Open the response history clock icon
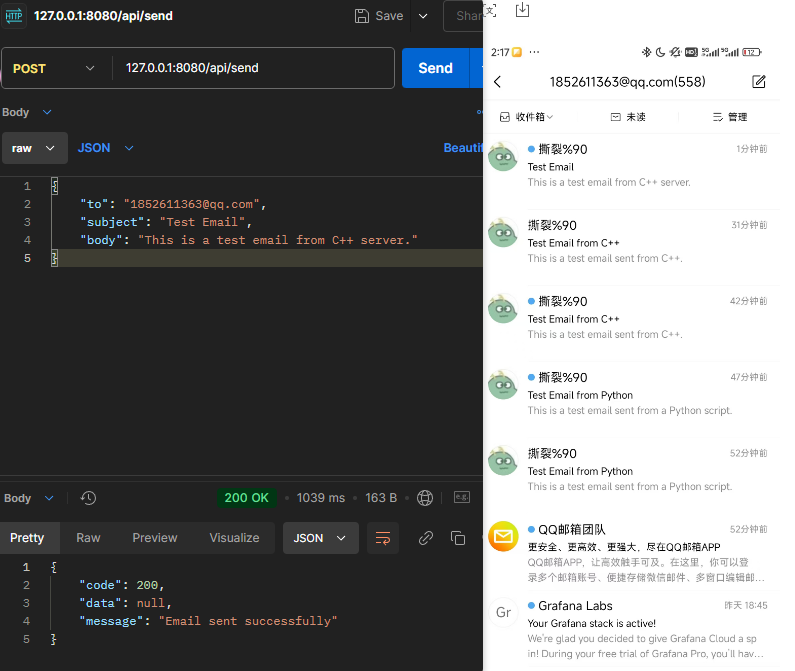The width and height of the screenshot is (795, 671). point(88,498)
